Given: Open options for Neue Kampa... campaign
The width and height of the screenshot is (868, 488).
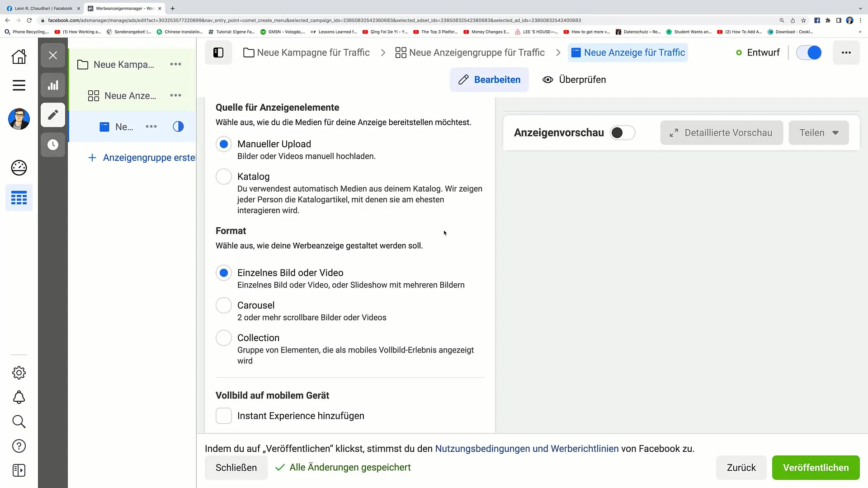Looking at the screenshot, I should [175, 64].
